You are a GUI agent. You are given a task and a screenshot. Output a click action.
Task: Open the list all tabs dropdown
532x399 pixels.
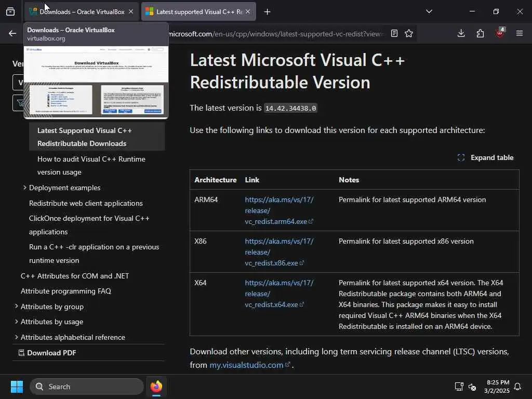tap(429, 11)
